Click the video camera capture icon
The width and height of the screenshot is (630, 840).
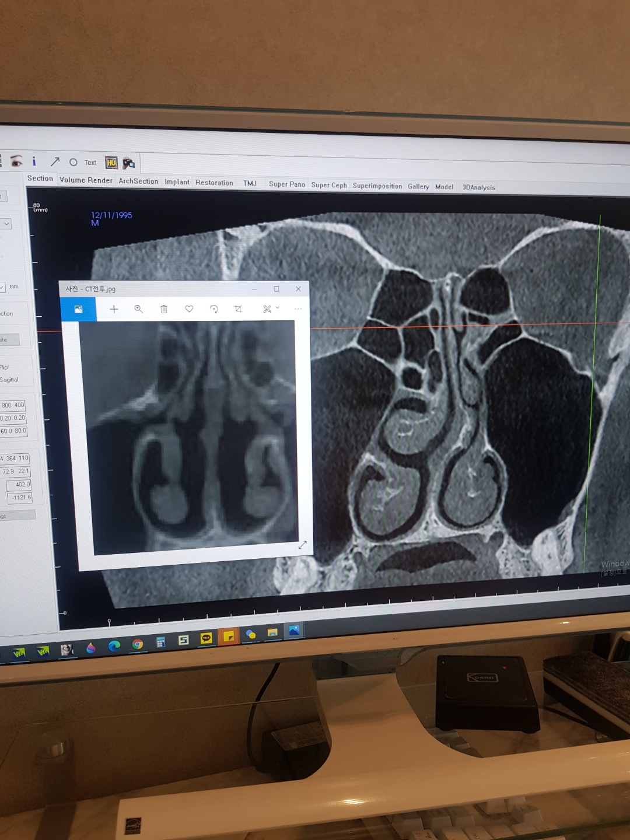click(128, 163)
